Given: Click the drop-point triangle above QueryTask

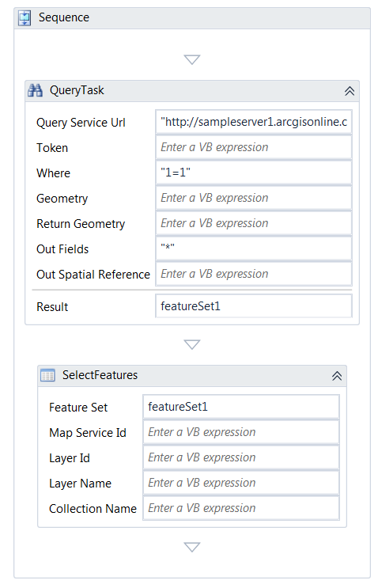Looking at the screenshot, I should point(192,59).
